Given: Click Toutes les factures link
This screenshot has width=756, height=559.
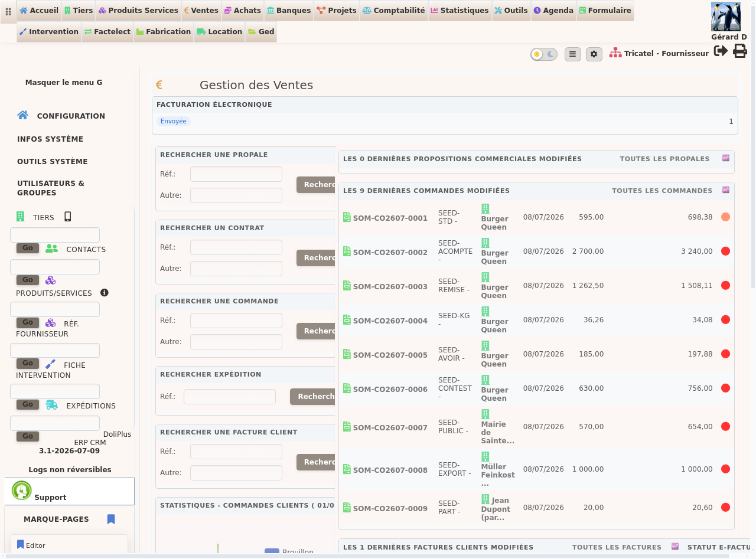Looking at the screenshot, I should [617, 548].
